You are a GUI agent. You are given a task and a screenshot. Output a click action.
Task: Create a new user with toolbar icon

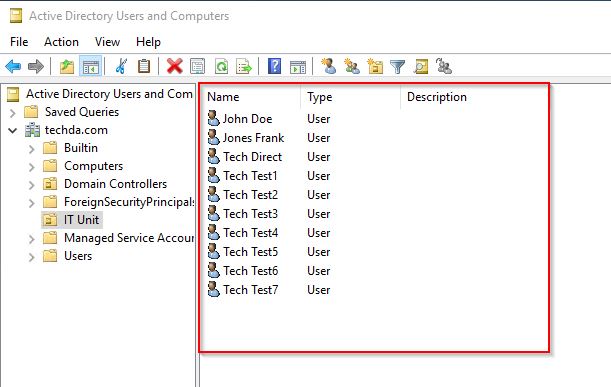(328, 66)
